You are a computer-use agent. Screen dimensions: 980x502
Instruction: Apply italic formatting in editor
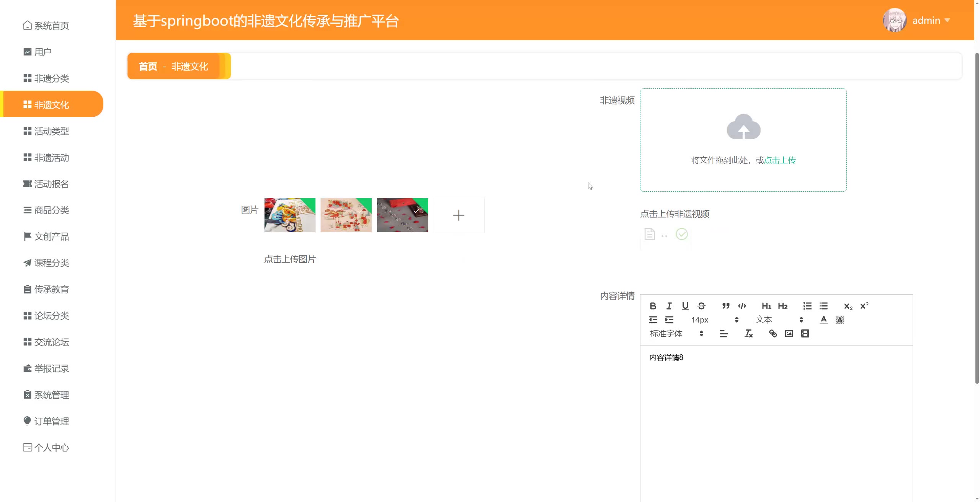[669, 306]
